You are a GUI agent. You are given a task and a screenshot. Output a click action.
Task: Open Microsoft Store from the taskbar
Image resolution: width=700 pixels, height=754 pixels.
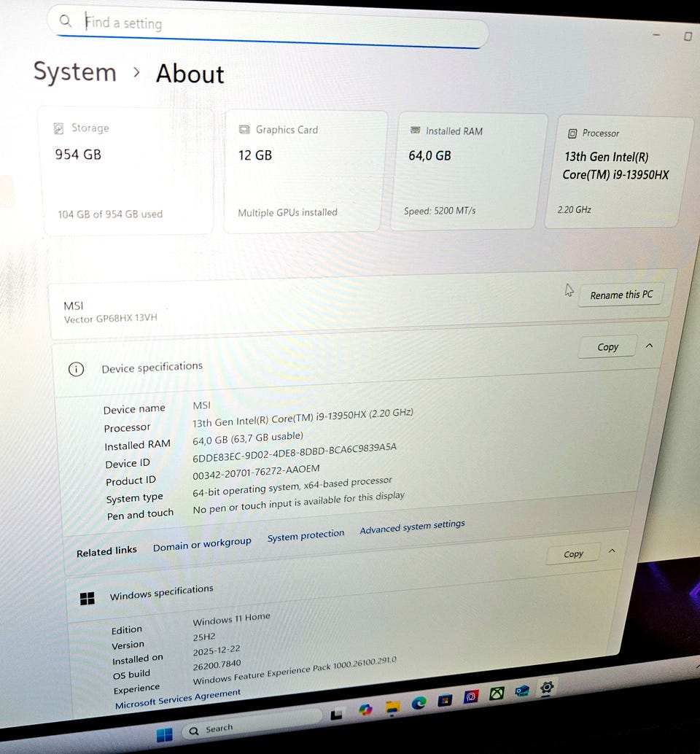(x=445, y=699)
